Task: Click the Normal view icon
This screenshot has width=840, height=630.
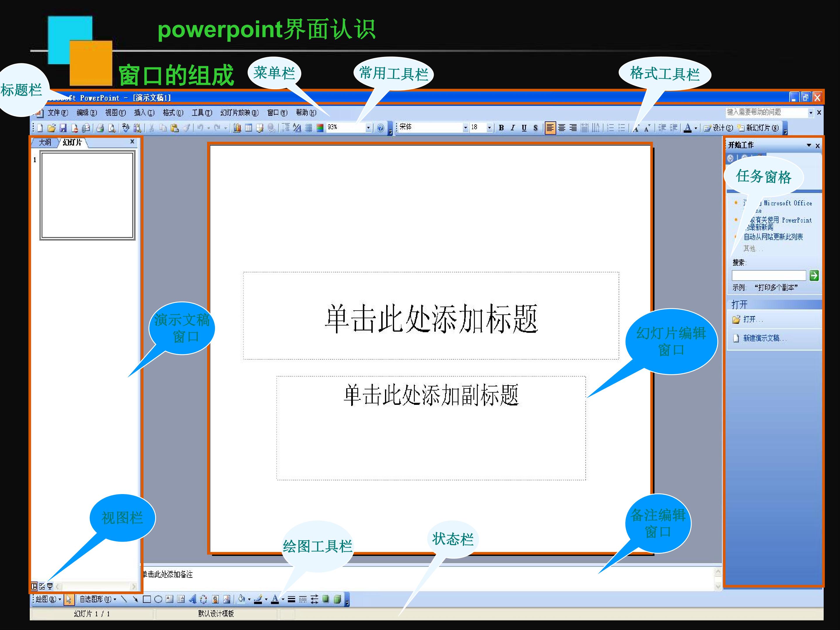Action: pos(34,586)
